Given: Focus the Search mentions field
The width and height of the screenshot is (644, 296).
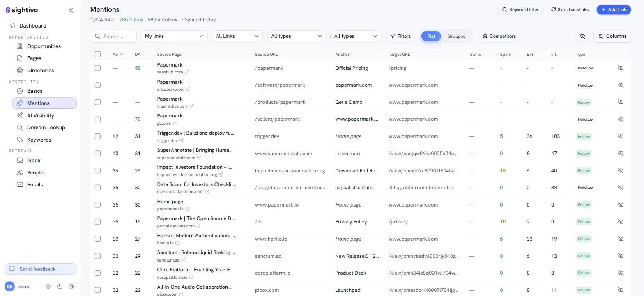Looking at the screenshot, I should click(113, 36).
